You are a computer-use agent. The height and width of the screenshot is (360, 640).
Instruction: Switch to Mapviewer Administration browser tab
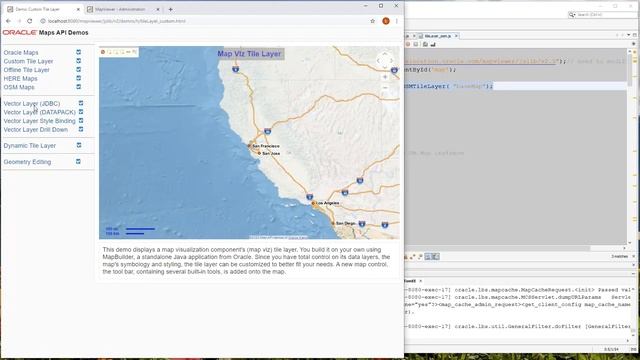pos(123,9)
